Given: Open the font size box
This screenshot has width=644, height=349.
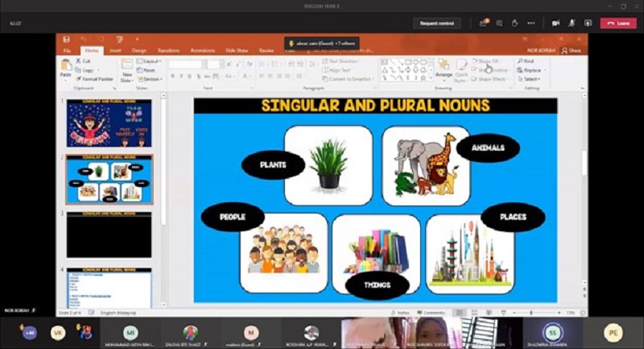Looking at the screenshot, I should [x=214, y=64].
